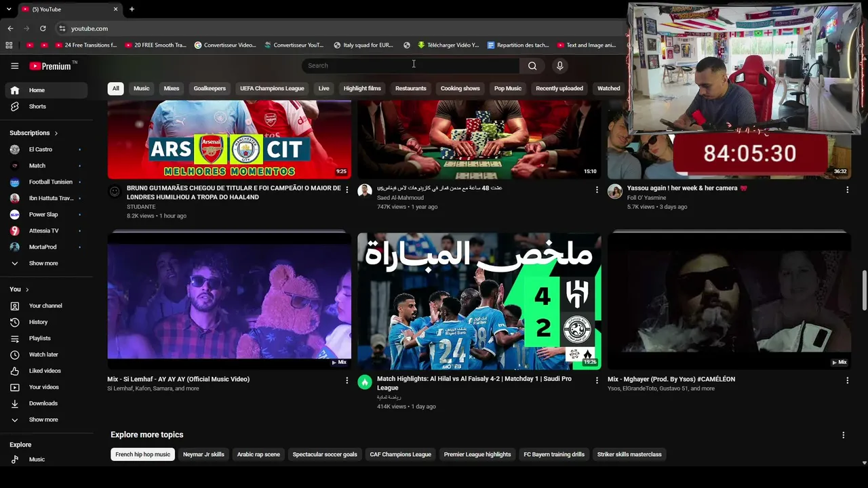This screenshot has height=488, width=868.
Task: Open the browser tab search dropdown
Action: pos(9,9)
